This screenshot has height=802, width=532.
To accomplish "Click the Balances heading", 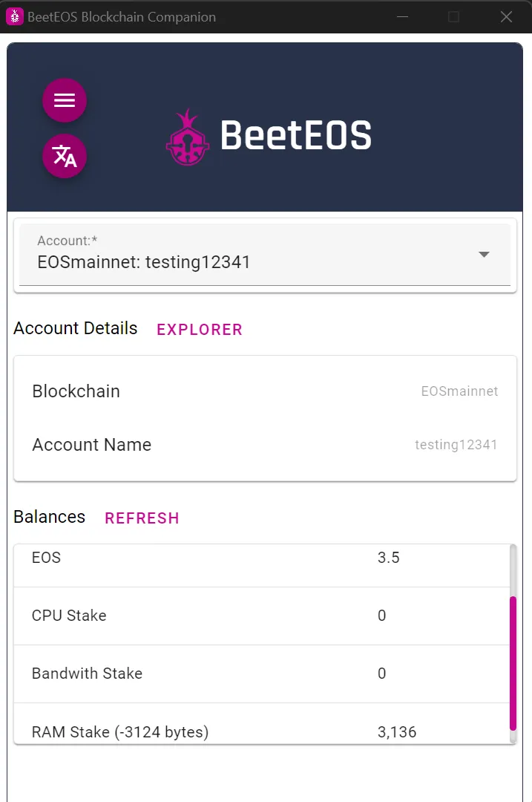I will 49,517.
